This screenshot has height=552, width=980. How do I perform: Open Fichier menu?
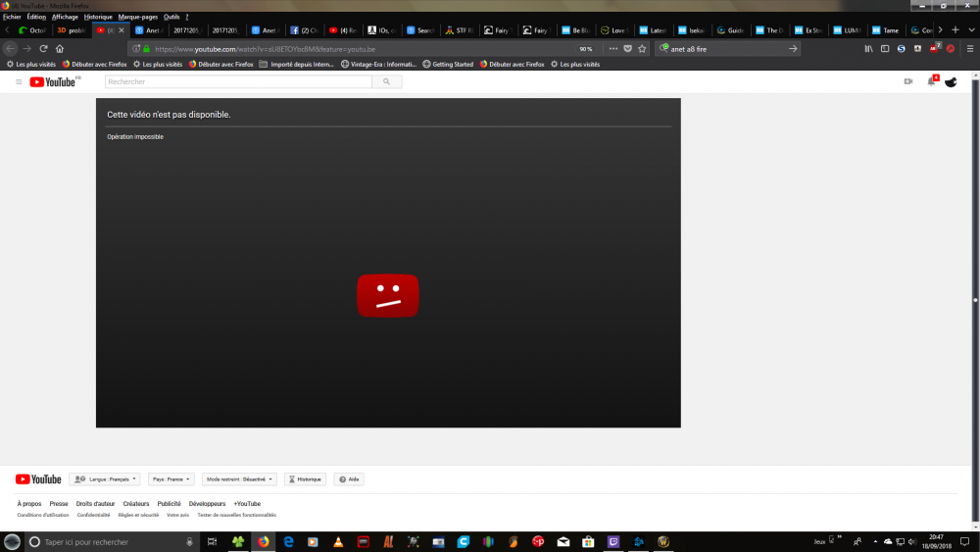pyautogui.click(x=12, y=17)
